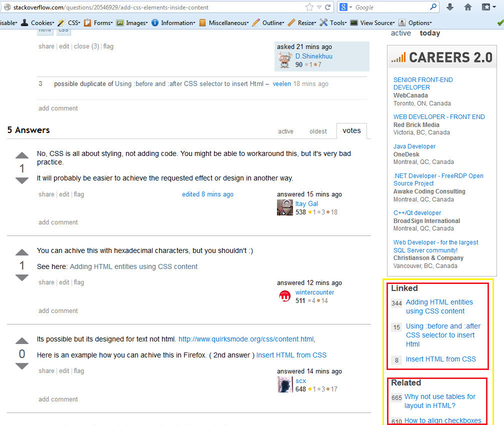Screen dimensions: 504x425
Task: Open 'edited 8 mins ago' revision link
Action: click(207, 194)
